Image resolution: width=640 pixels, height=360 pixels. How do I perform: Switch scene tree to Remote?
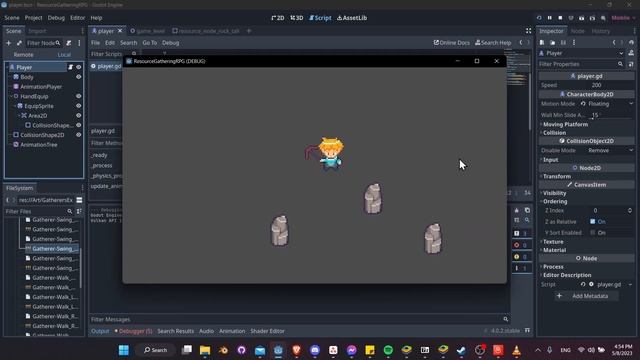tap(24, 55)
